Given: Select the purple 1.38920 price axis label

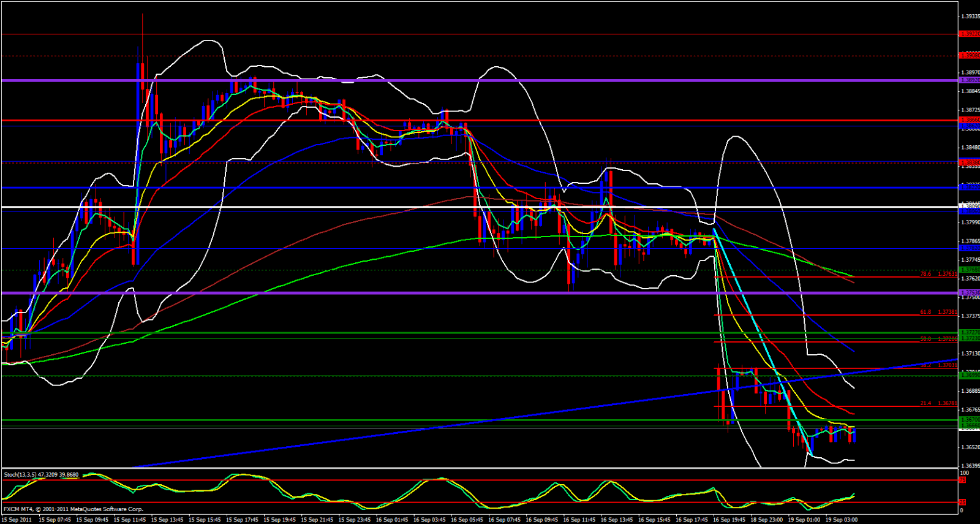Looking at the screenshot, I should click(x=969, y=80).
